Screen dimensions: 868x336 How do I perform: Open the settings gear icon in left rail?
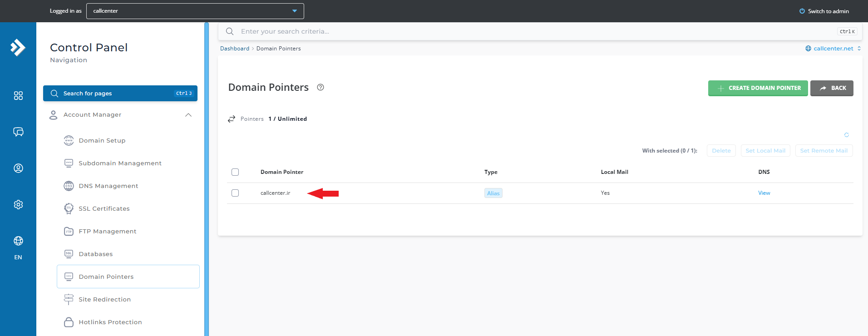[x=18, y=205]
